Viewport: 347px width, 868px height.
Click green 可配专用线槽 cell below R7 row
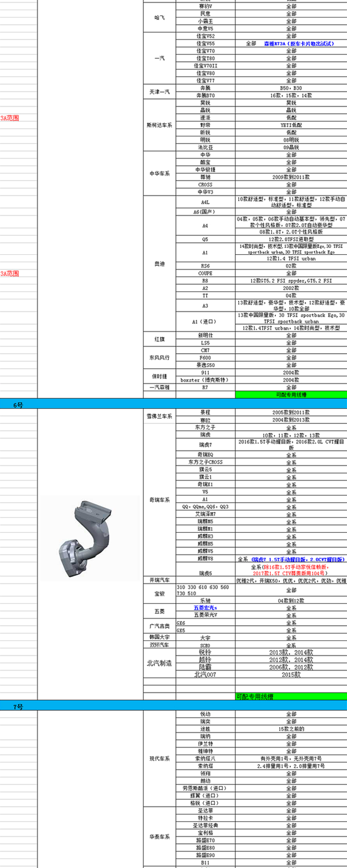coord(291,394)
